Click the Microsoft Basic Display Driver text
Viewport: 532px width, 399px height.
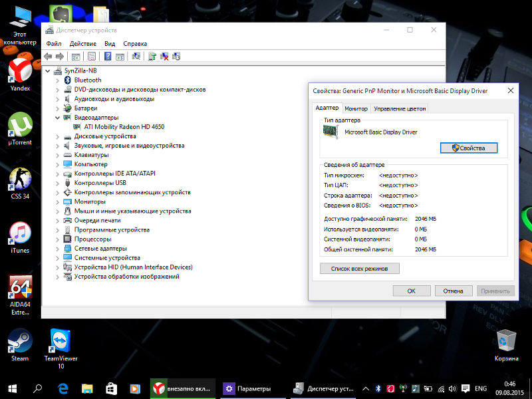381,132
